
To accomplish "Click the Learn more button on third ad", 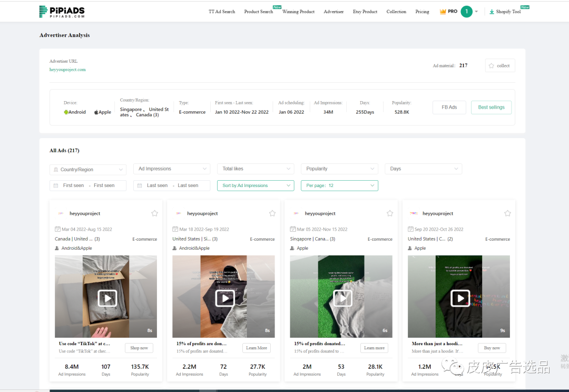I will pyautogui.click(x=374, y=348).
